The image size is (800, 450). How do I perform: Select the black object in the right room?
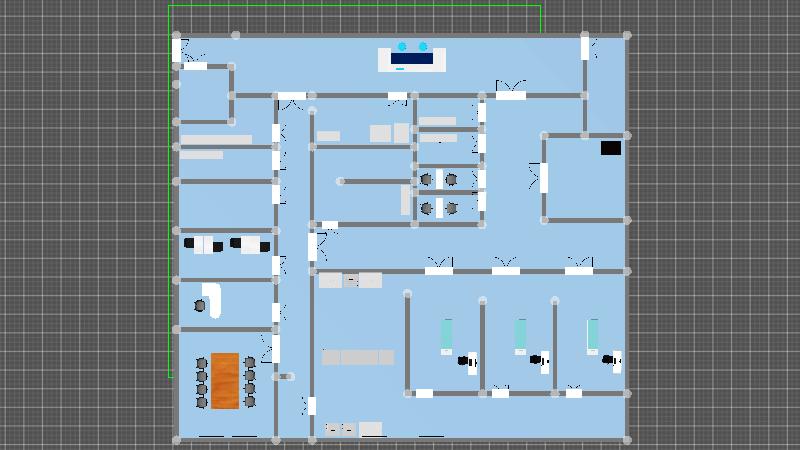coord(610,148)
